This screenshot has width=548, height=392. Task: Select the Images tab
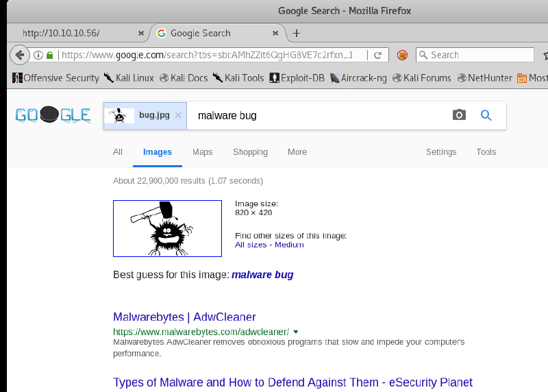158,152
